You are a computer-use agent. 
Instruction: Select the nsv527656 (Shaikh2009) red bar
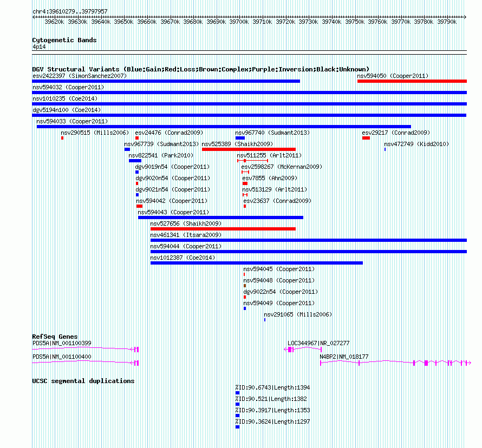pos(223,229)
